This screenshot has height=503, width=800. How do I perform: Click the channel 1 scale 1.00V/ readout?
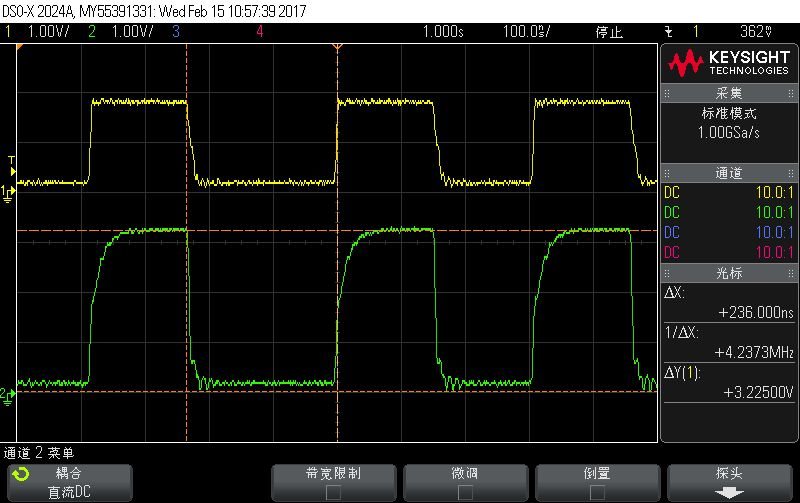(48, 32)
